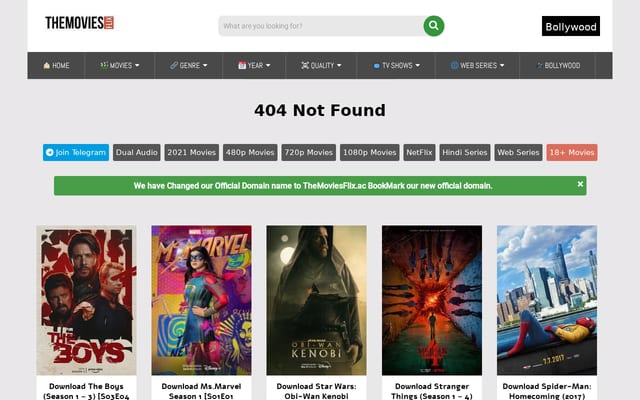Viewport: 640px width, 400px height.
Task: Click the green search magnifier button
Action: pos(433,26)
